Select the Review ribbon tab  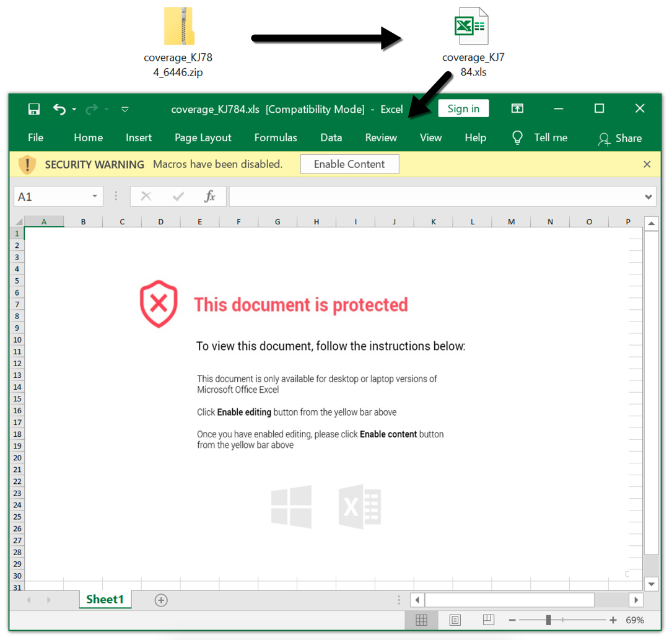coord(381,138)
